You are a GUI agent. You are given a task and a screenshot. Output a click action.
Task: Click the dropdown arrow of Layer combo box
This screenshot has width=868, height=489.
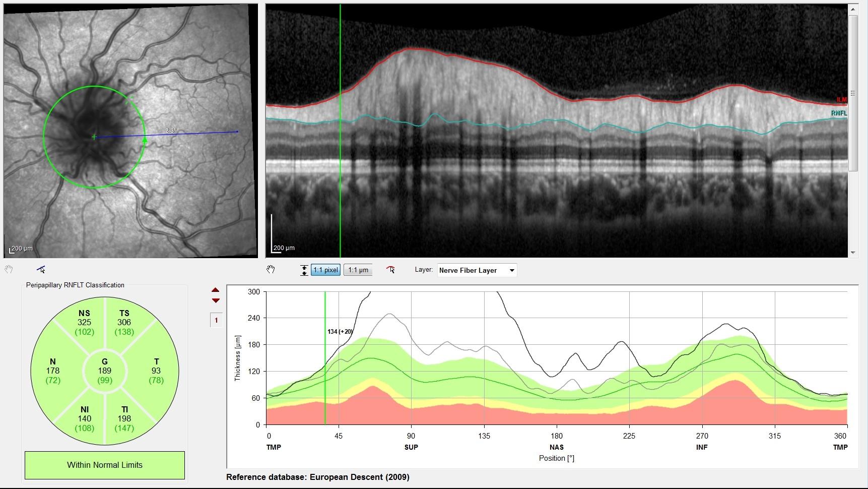tap(512, 270)
